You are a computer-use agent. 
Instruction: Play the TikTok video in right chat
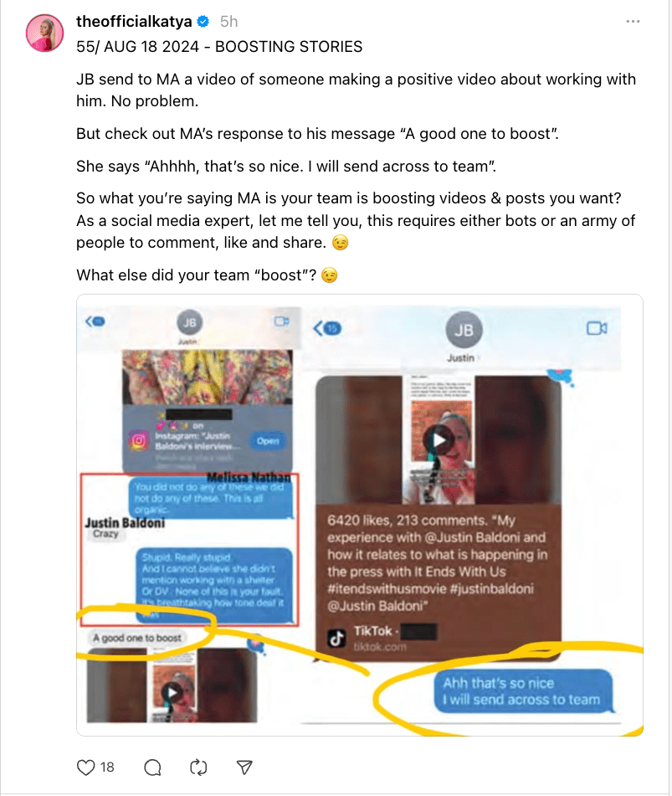coord(439,439)
